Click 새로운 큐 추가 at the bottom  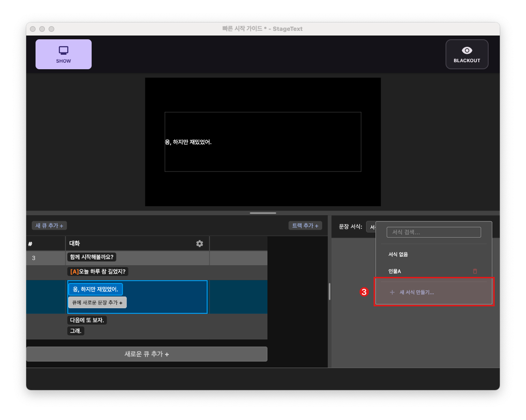(146, 354)
